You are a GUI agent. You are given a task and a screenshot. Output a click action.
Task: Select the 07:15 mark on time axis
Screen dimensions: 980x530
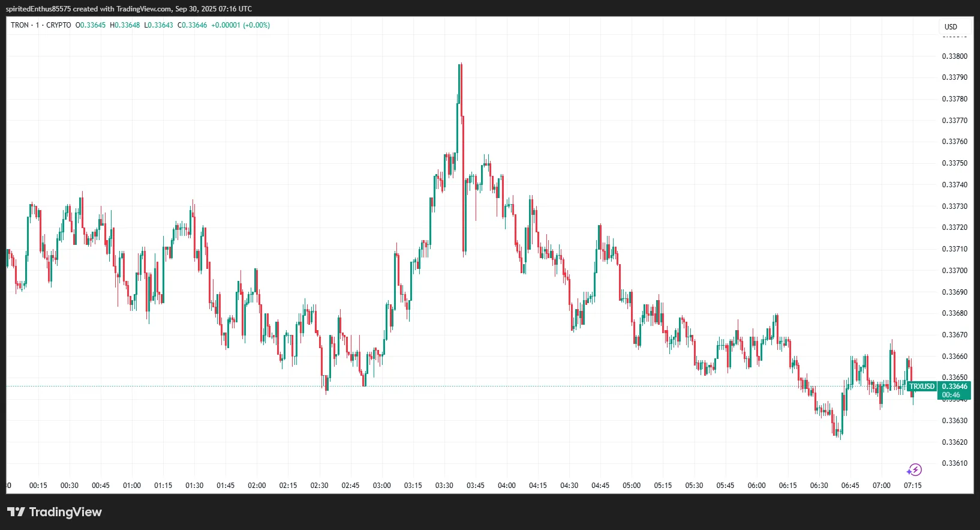pyautogui.click(x=912, y=486)
